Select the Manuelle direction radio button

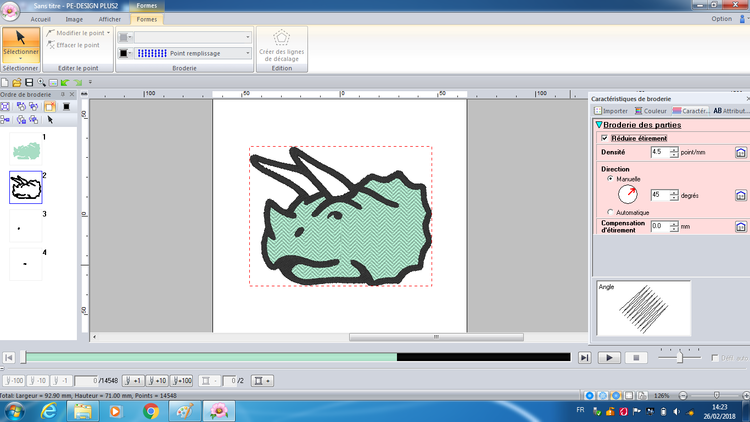(610, 178)
